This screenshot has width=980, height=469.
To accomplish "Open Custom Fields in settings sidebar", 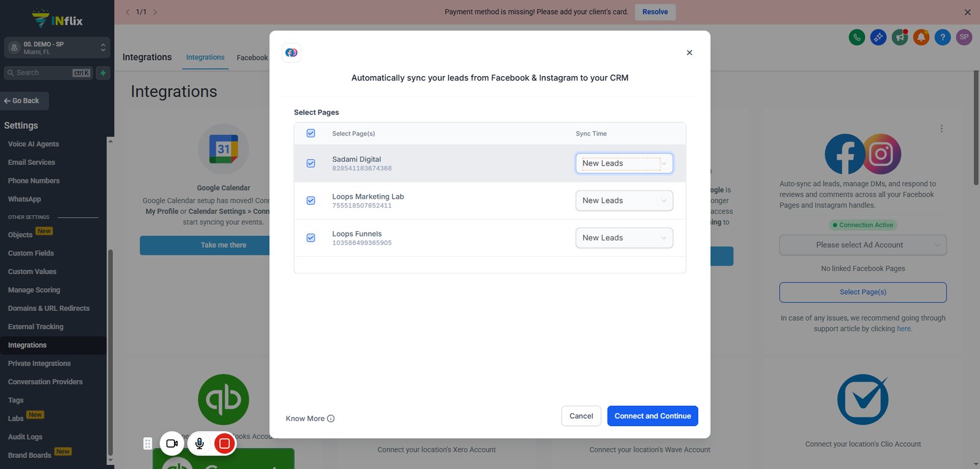I will pos(31,253).
